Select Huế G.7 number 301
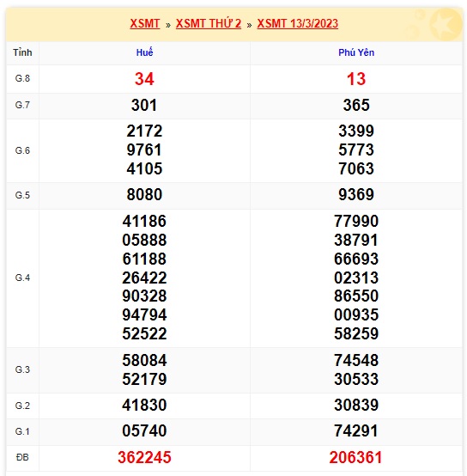 (x=144, y=106)
